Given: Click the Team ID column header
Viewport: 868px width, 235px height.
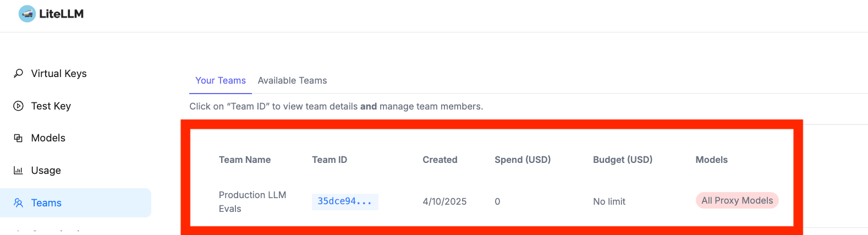Looking at the screenshot, I should point(329,160).
